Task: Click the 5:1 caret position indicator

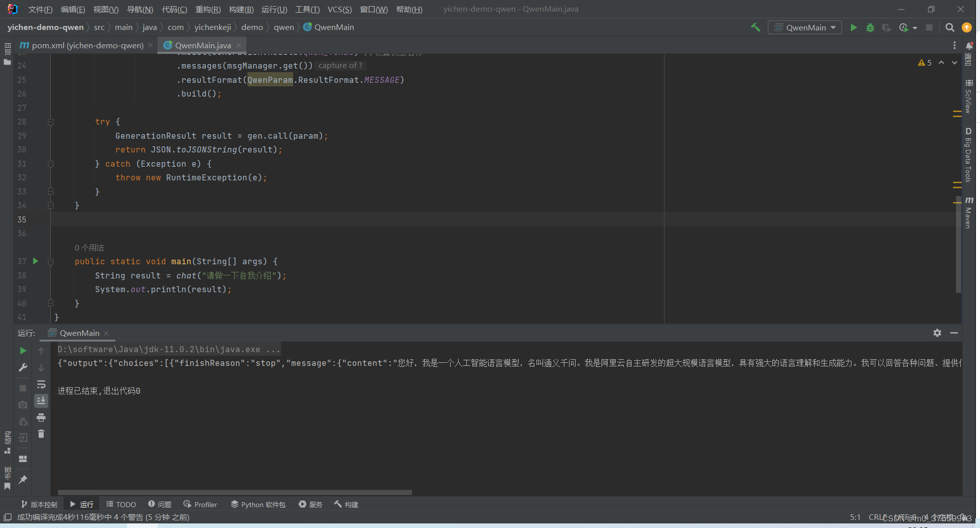Action: (855, 517)
